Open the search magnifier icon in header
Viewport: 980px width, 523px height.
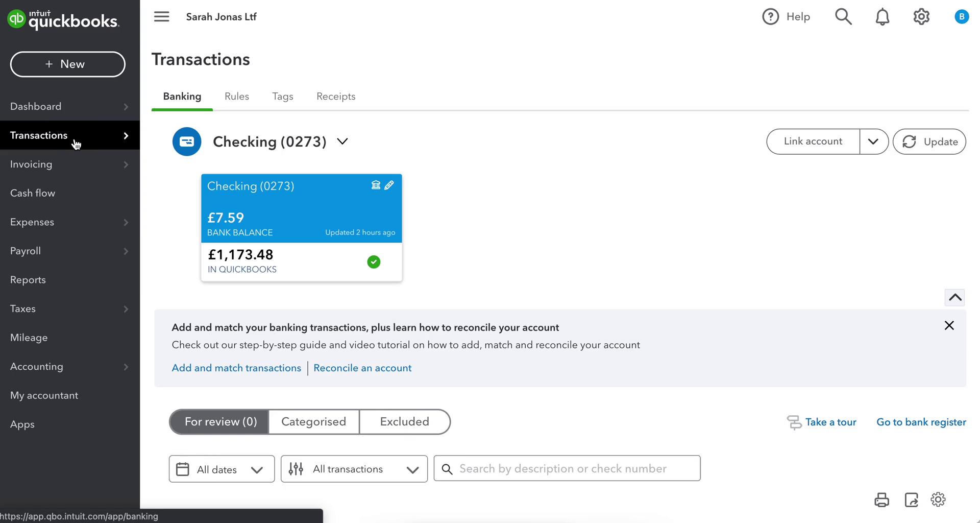(843, 17)
